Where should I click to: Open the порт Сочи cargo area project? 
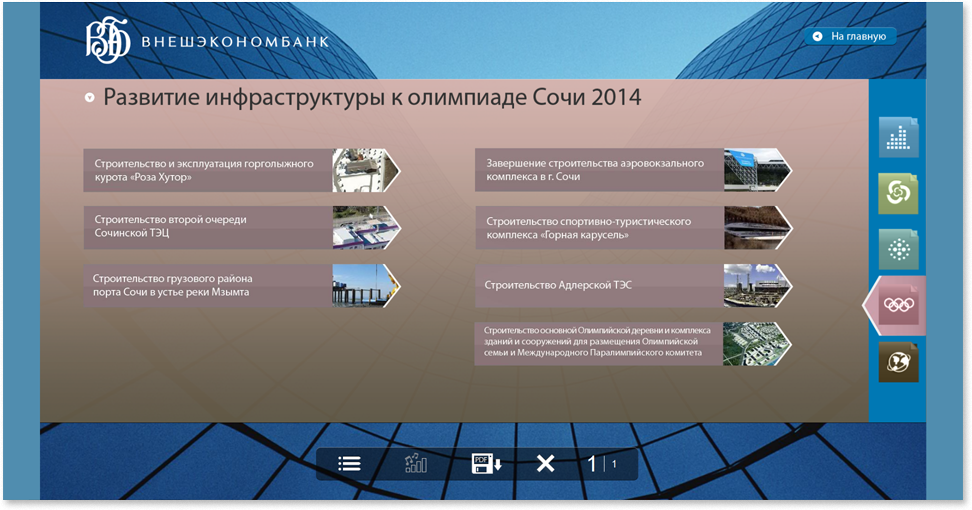point(242,286)
